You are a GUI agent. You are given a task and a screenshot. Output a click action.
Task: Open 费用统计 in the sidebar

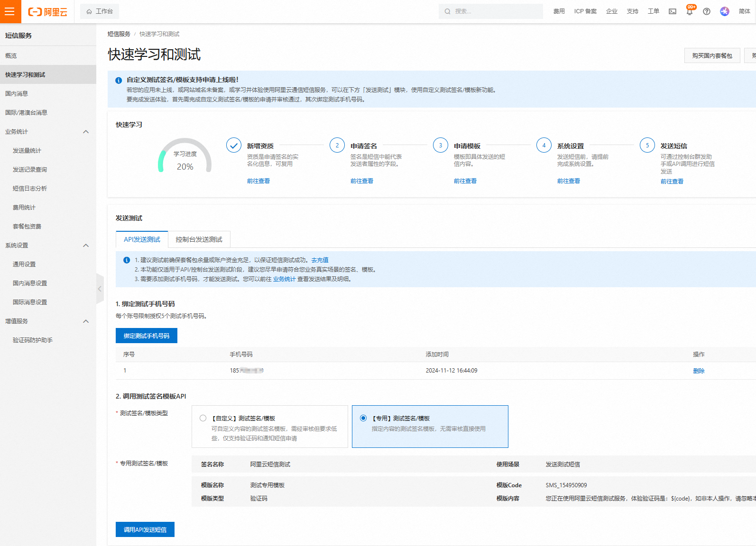pyautogui.click(x=48, y=207)
